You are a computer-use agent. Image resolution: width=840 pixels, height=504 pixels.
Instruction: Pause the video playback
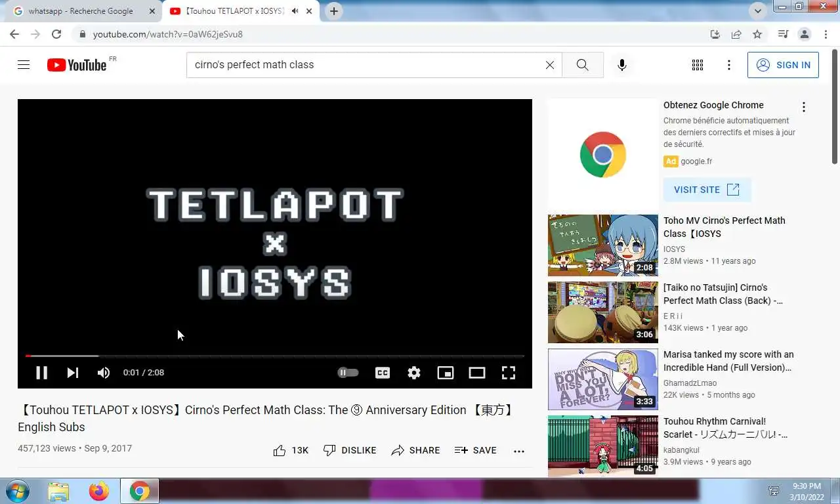[41, 373]
